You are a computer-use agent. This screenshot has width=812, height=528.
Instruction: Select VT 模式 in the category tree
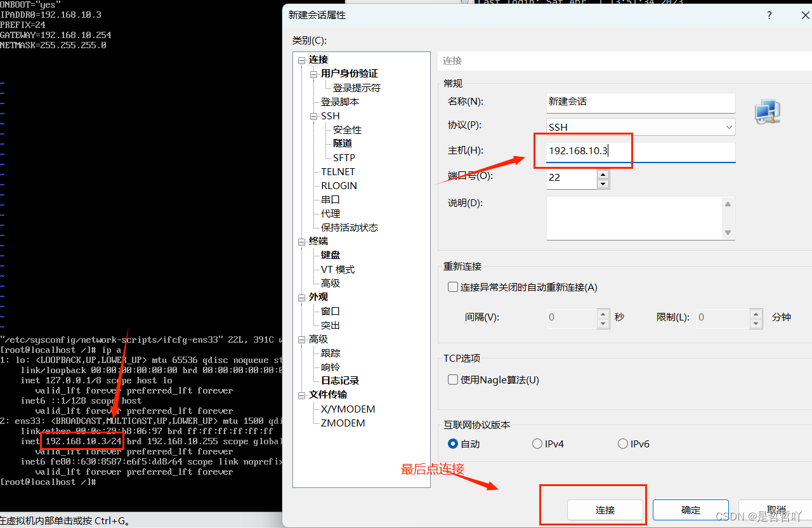(338, 269)
